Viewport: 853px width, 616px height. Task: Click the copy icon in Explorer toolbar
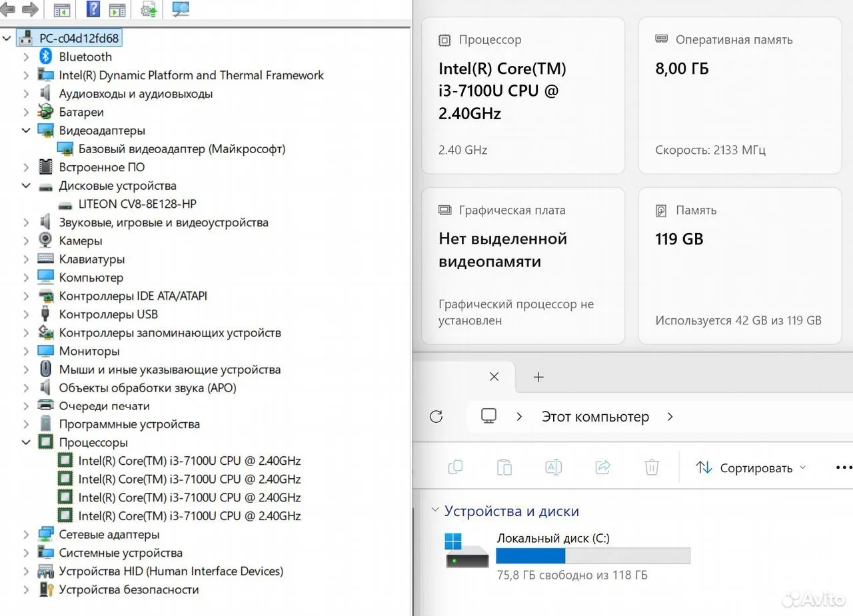[x=456, y=467]
